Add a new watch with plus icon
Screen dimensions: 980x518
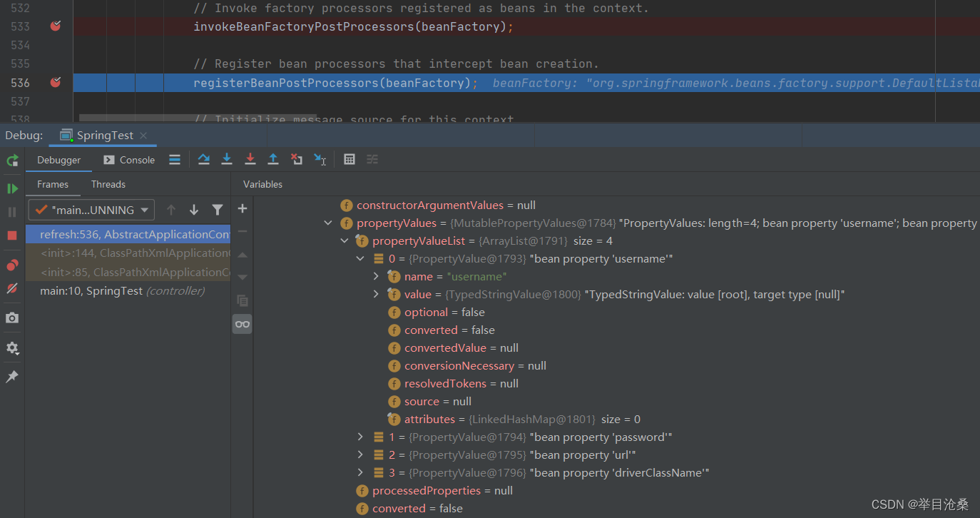point(243,208)
